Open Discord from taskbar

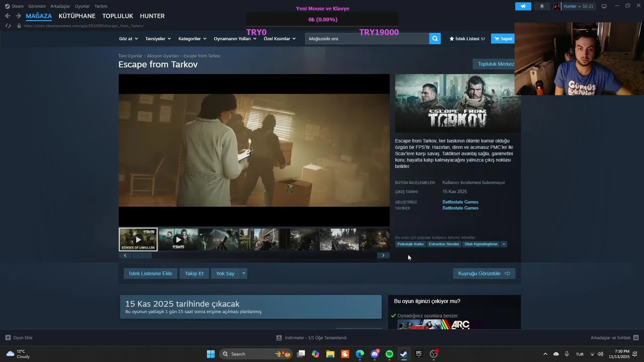coord(375,354)
